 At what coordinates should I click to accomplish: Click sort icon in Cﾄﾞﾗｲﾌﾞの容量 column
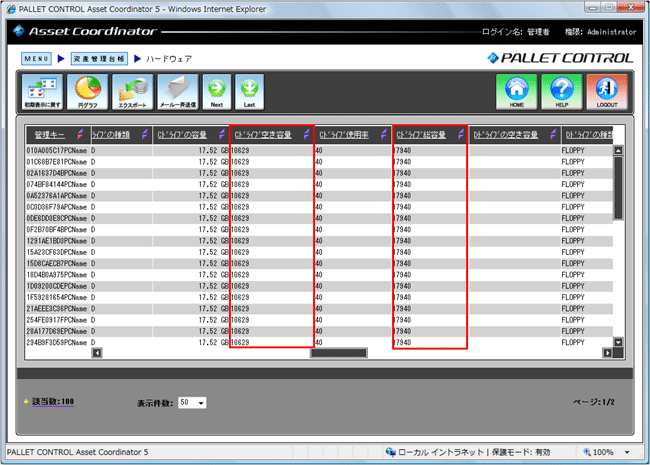tap(222, 134)
